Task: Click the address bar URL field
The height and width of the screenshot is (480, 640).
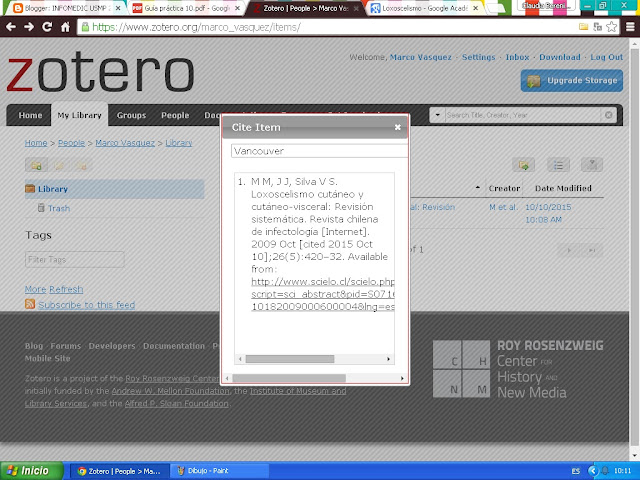Action: (x=327, y=27)
